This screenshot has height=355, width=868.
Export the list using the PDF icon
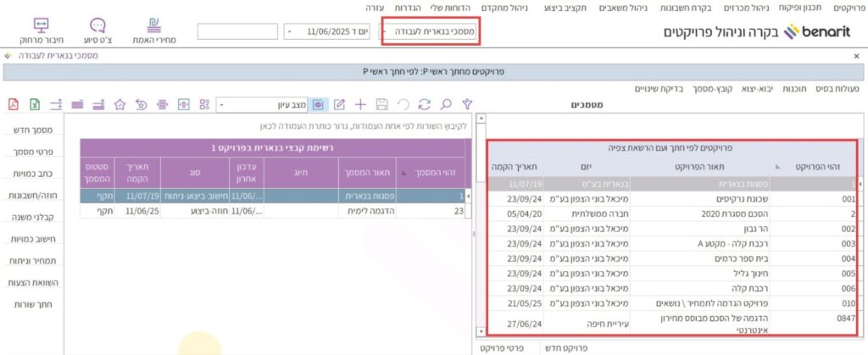(13, 104)
